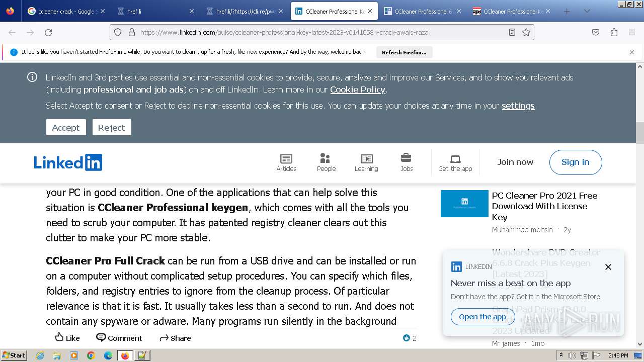Viewport: 644px width, 362px height.
Task: Open 'PC Cleaner Pro 2021 Free Download' link
Action: point(544,206)
